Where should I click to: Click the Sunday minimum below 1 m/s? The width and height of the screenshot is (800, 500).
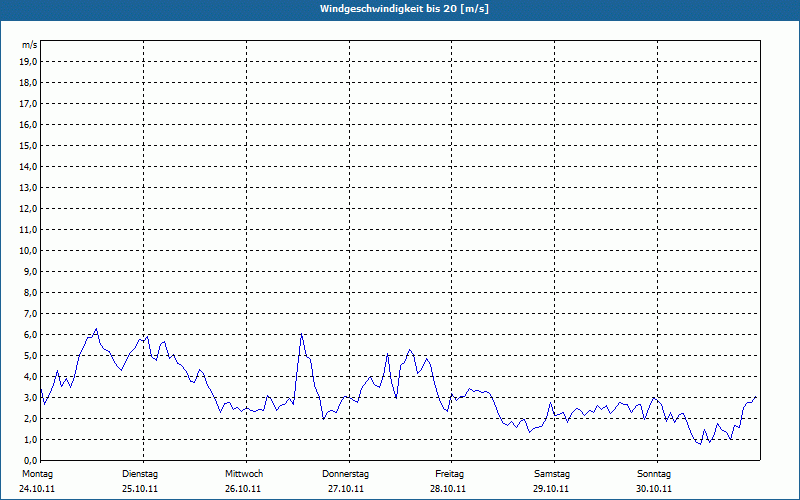pyautogui.click(x=701, y=444)
